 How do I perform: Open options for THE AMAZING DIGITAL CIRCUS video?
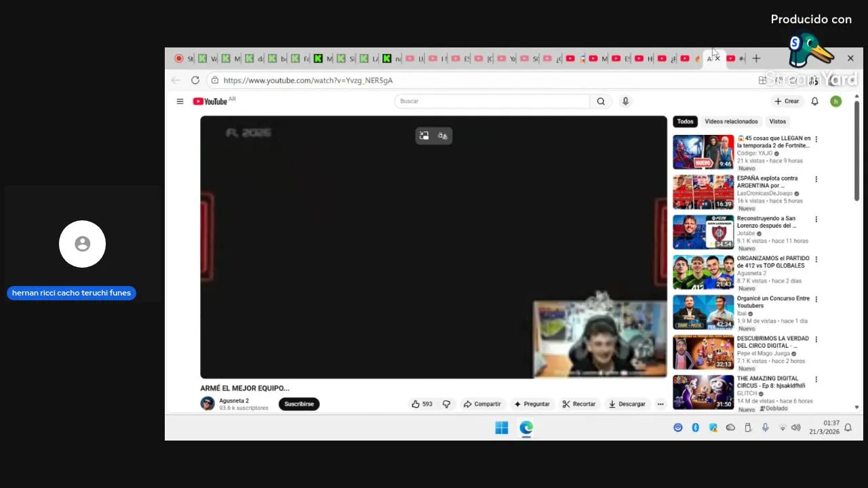coord(816,379)
